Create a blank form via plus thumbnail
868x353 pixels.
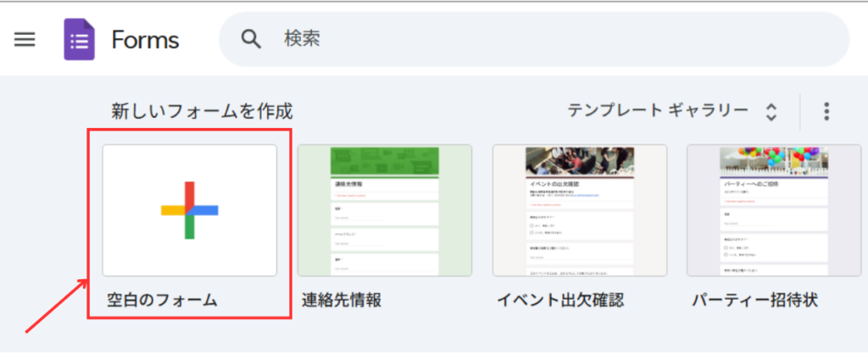pos(190,210)
